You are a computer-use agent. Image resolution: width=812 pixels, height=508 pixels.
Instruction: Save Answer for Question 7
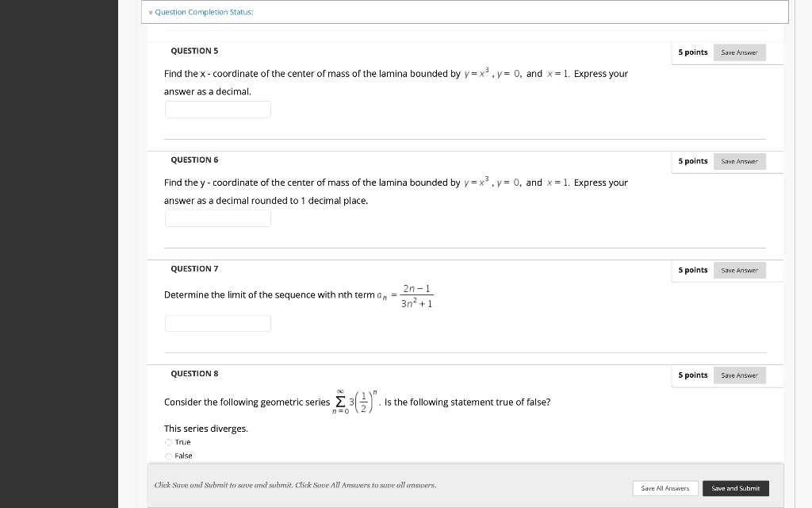[739, 270]
